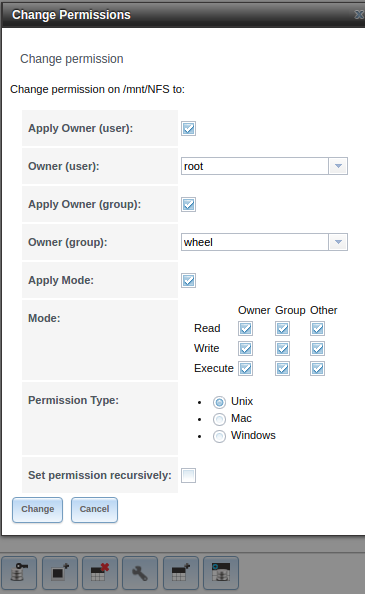Click the wrench edit options icon
This screenshot has width=365, height=594.
pyautogui.click(x=140, y=573)
